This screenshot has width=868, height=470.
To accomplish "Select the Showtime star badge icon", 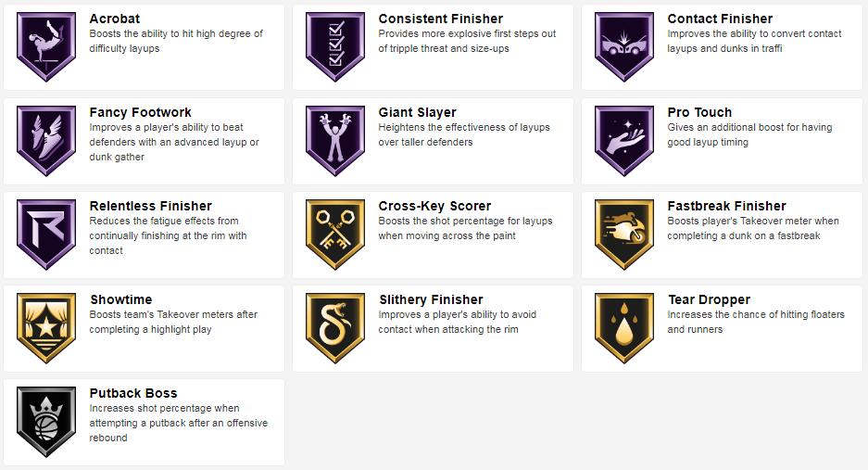I will [46, 328].
